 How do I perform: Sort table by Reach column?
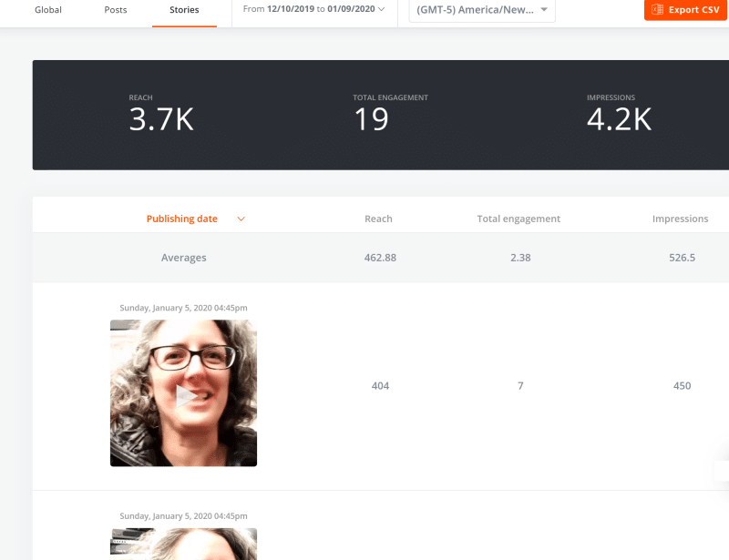(x=378, y=219)
